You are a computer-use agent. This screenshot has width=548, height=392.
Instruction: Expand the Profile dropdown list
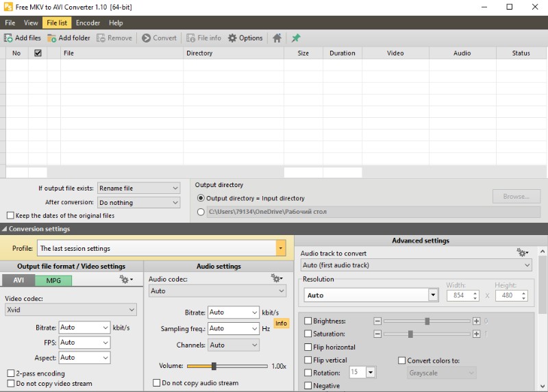click(x=280, y=248)
